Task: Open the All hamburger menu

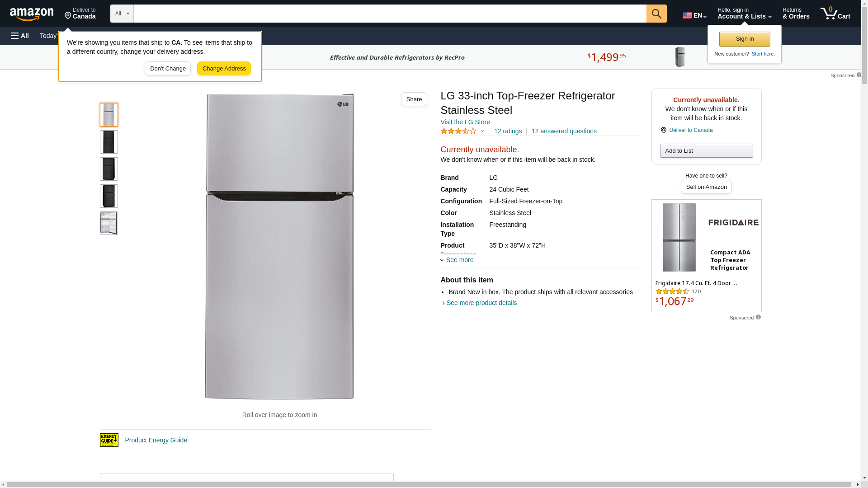Action: click(20, 36)
